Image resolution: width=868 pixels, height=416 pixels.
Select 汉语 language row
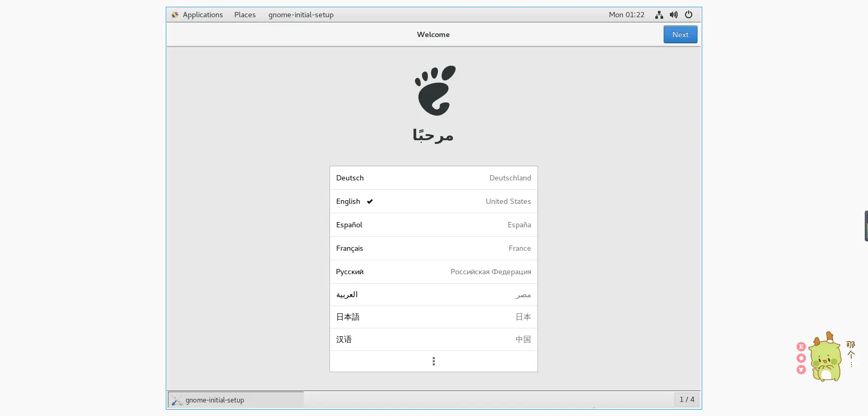click(x=434, y=339)
